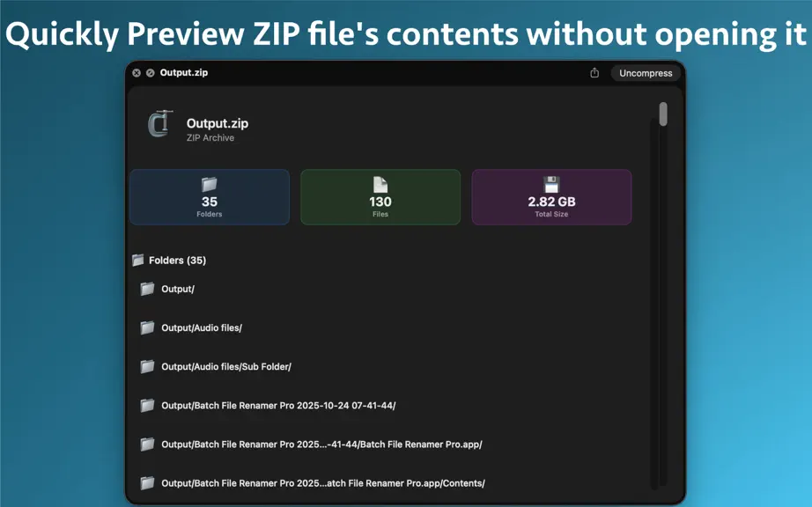This screenshot has height=507, width=812.
Task: Click floppy disk icon in Total Size card
Action: pos(551,184)
